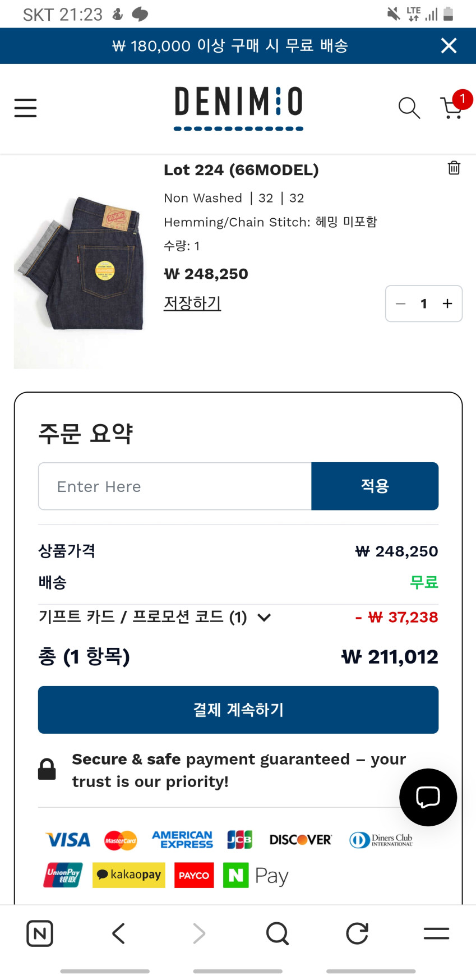The height and width of the screenshot is (980, 476).
Task: Open the hamburger menu icon
Action: [x=25, y=108]
